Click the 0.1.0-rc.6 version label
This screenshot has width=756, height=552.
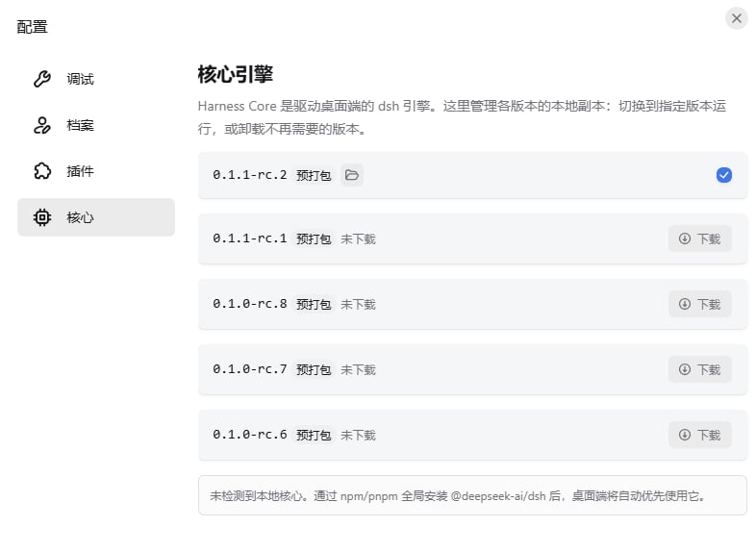coord(250,435)
